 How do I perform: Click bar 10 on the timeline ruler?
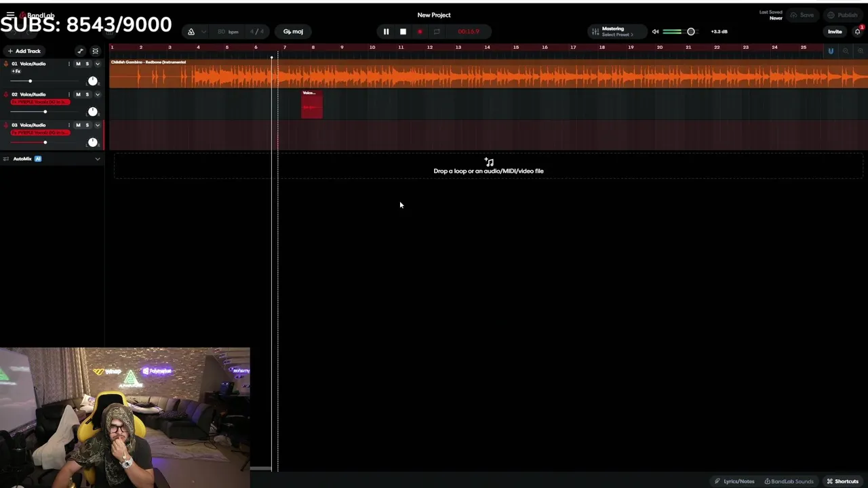click(x=372, y=47)
